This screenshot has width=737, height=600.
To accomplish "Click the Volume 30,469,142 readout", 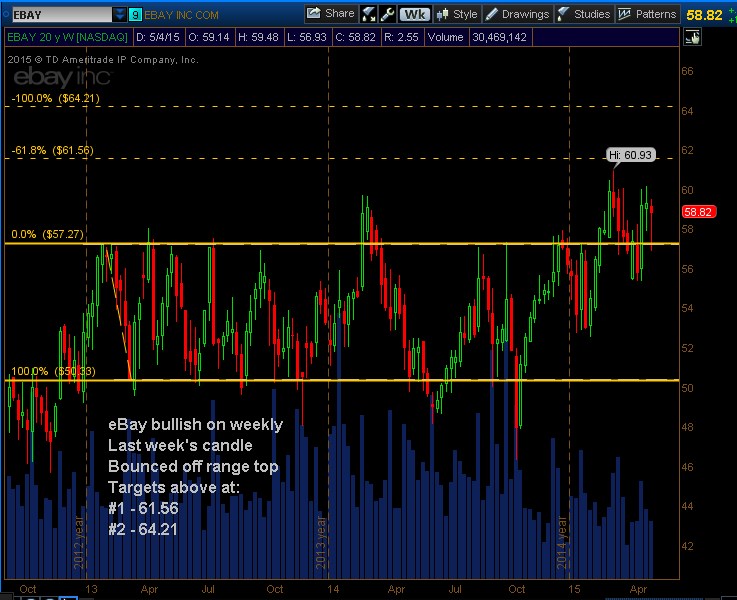I will (x=478, y=37).
